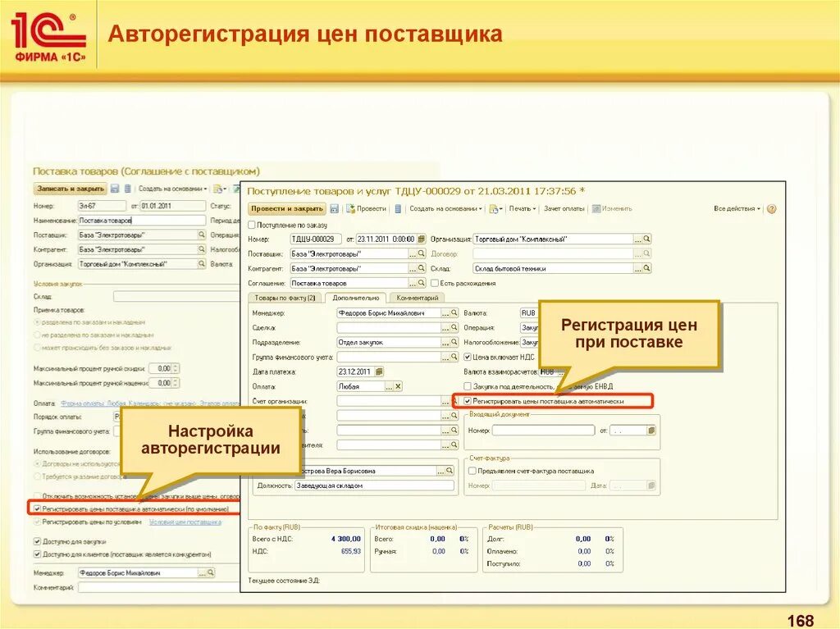Open the 'Печать' dropdown menu
Image resolution: width=840 pixels, height=629 pixels.
click(523, 209)
